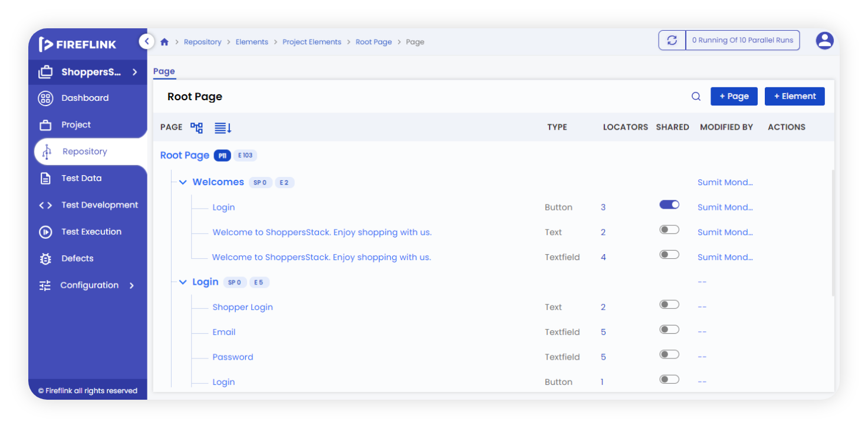This screenshot has height=428, width=868.
Task: Expand the ShoppersS project chevron
Action: [134, 73]
